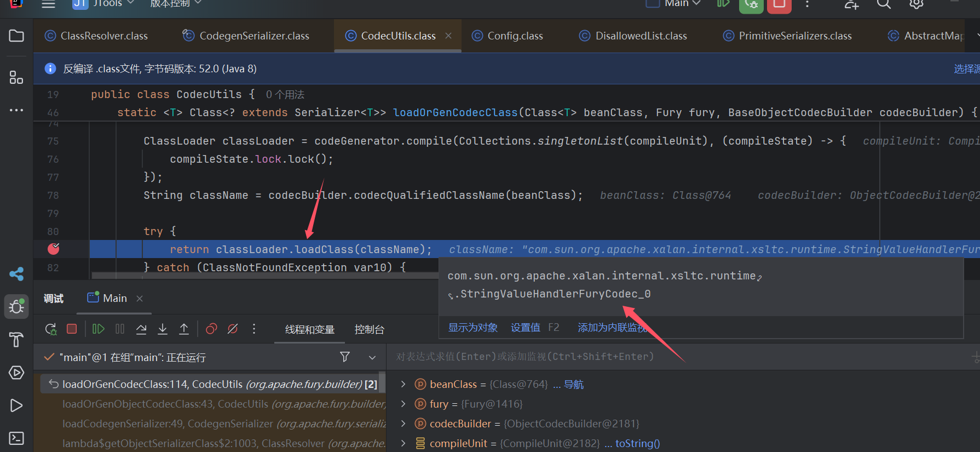Open the Structure tool window icon
The height and width of the screenshot is (452, 980).
(x=16, y=77)
